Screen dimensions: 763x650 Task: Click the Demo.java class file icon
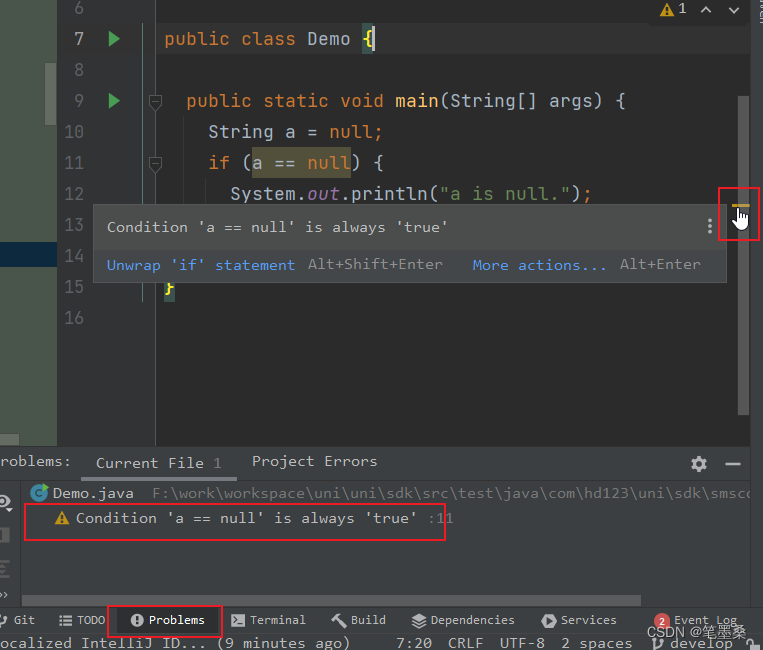[x=39, y=492]
